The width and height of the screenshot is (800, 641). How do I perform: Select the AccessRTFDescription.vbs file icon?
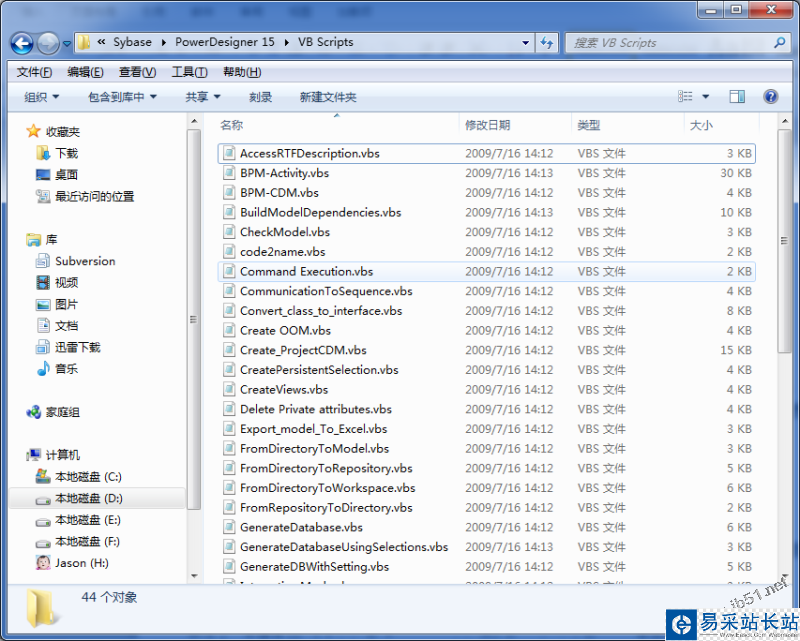[x=229, y=153]
